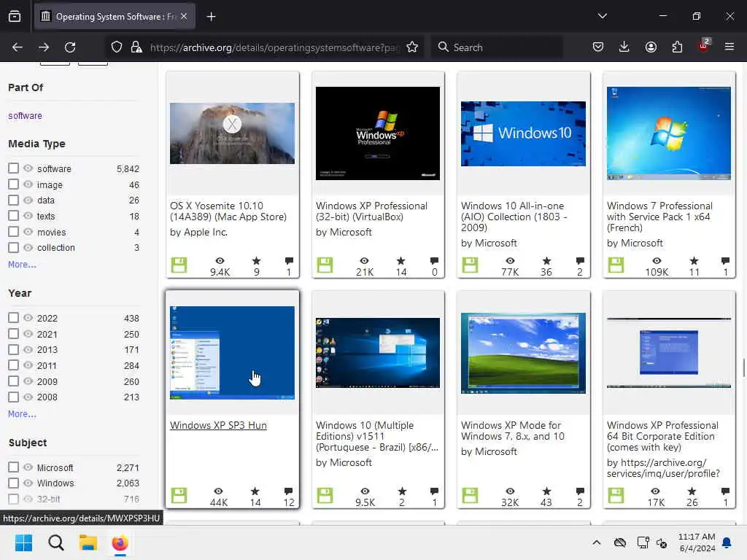
Task: Click software floppy icon on Windows XP SP3 Hun card
Action: click(179, 496)
